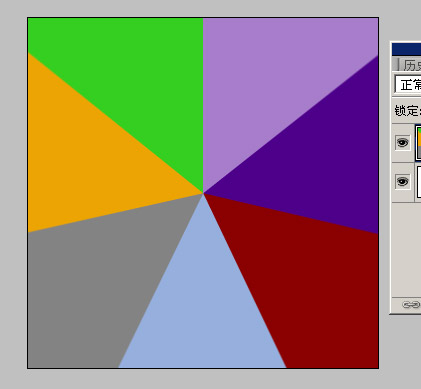Screen dimensions: 421x389
Task: Select the colored pinwheel layer thumbnail
Action: click(418, 142)
